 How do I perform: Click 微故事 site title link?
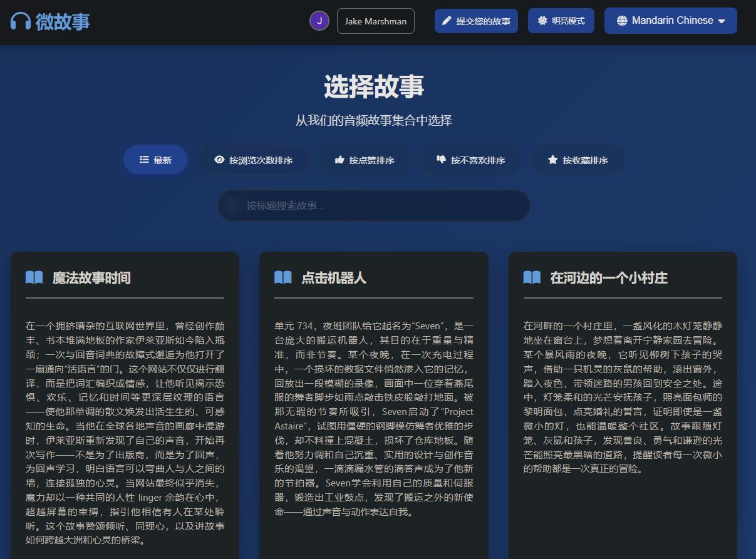click(63, 21)
